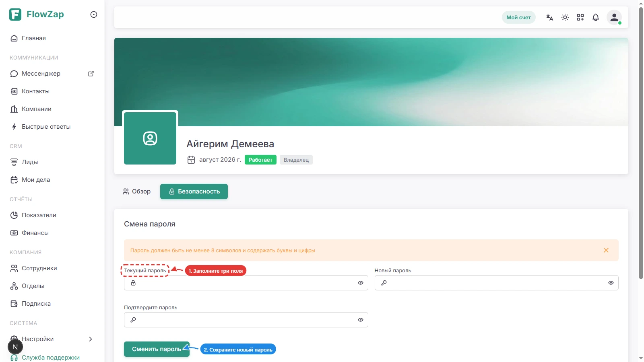Click the Мои дела calendar icon
Viewport: 644px width, 362px height.
tap(14, 180)
